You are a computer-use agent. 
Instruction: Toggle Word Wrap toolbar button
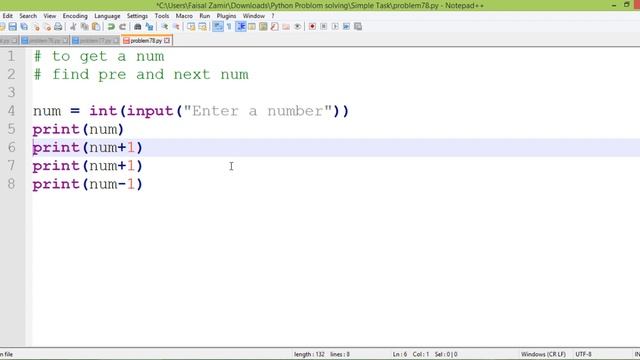(218, 27)
